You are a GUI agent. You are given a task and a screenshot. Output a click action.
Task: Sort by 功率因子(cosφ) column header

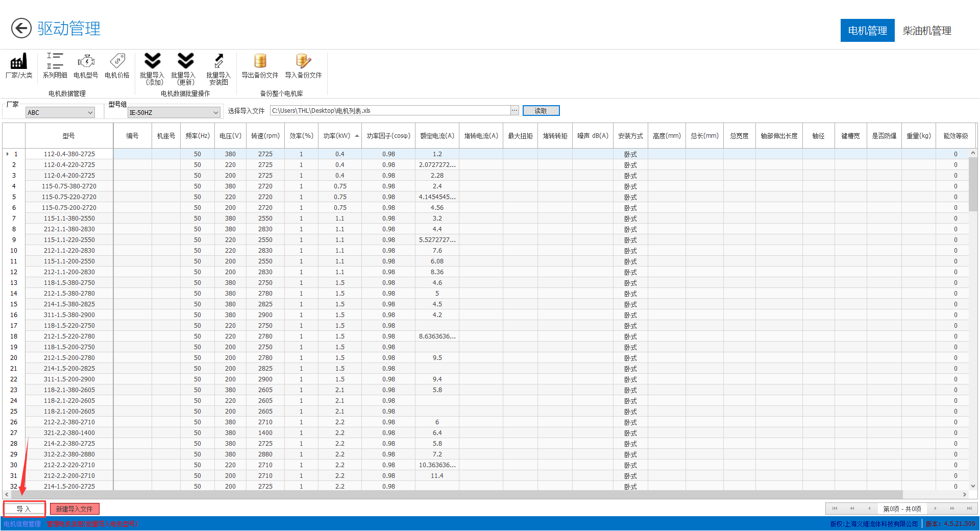click(x=388, y=136)
